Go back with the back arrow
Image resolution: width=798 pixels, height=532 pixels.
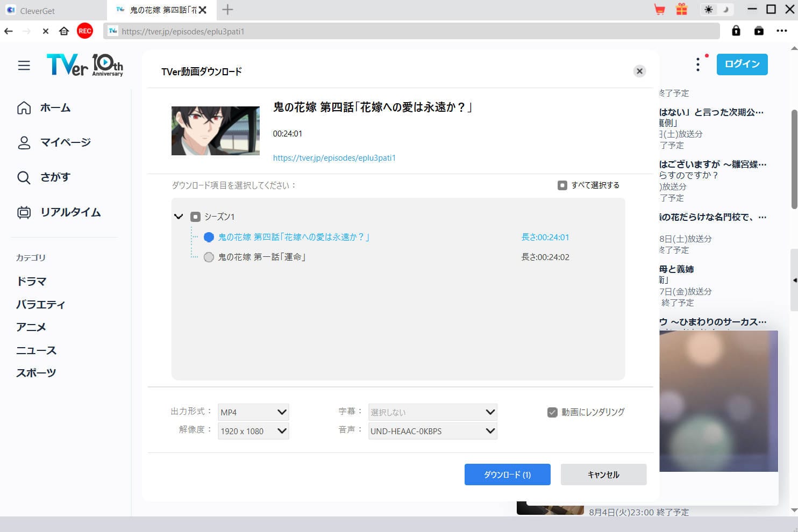9,31
